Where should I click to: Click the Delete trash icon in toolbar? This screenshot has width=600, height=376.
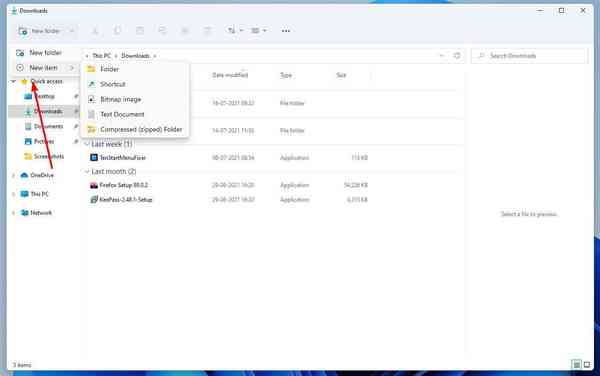click(207, 31)
